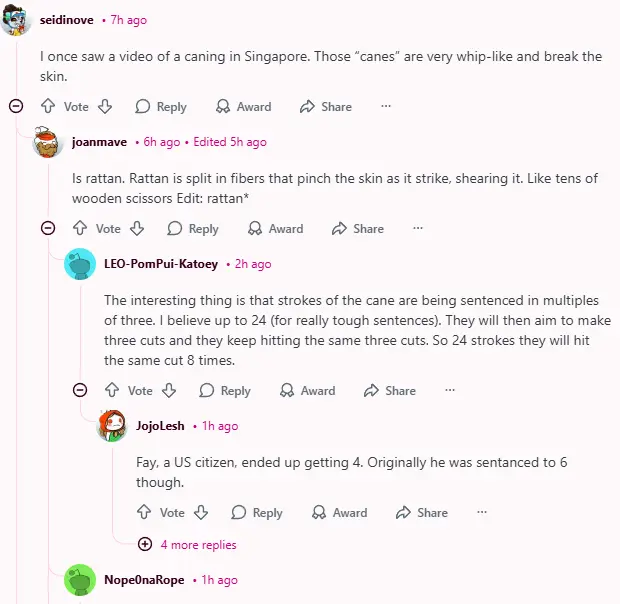This screenshot has height=604, width=620.
Task: Open more options on seidinove's comment
Action: click(x=386, y=107)
